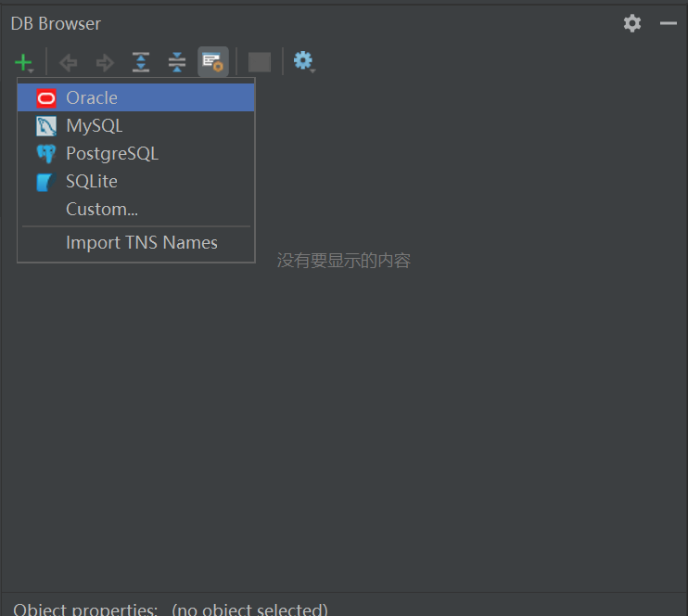Select Custom... connection option
Screen dimensions: 688x616
135,209
